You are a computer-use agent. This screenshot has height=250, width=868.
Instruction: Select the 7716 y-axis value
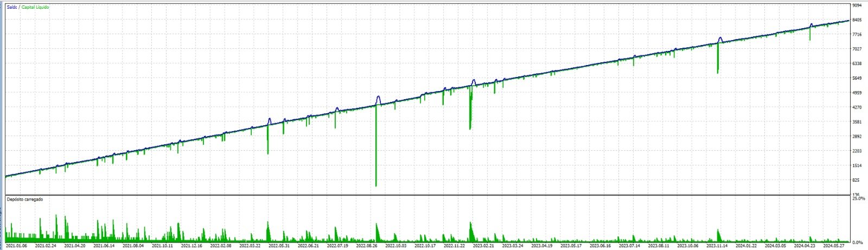[x=857, y=34]
